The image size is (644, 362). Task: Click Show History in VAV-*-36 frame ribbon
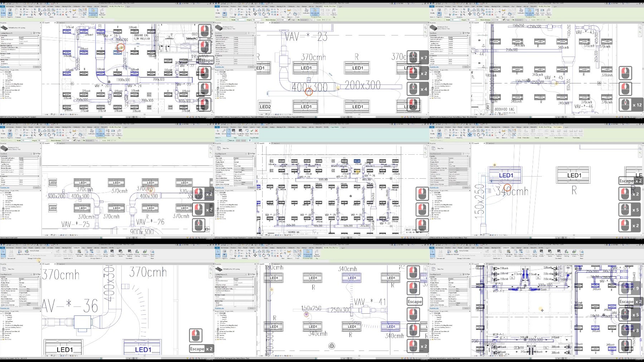tap(86, 254)
